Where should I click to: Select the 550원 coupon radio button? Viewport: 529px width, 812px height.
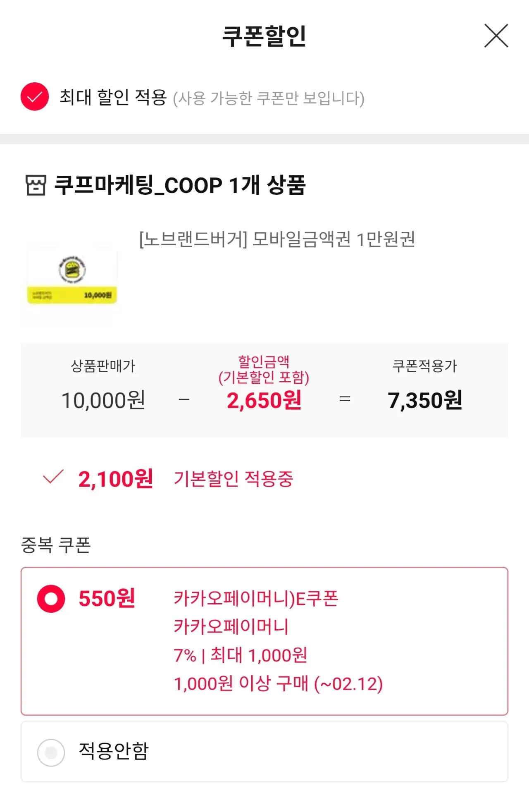click(x=51, y=598)
